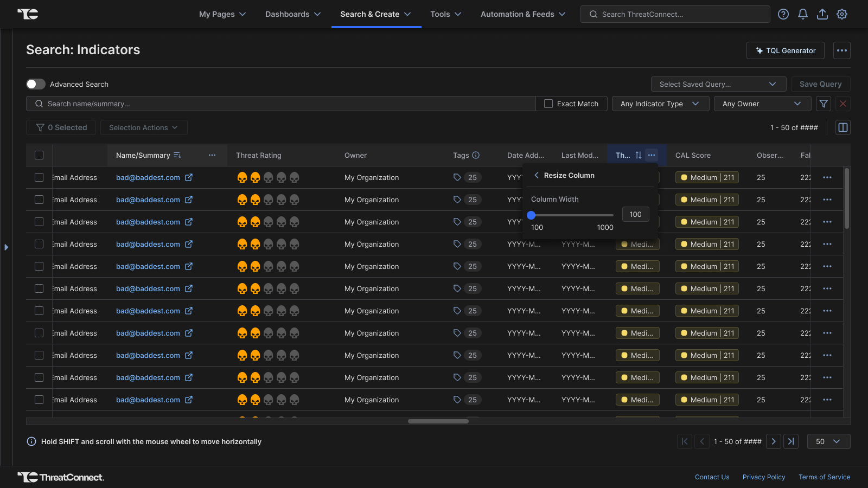Click the red X clear filters icon
Screen dimensions: 868x488
[x=843, y=104]
